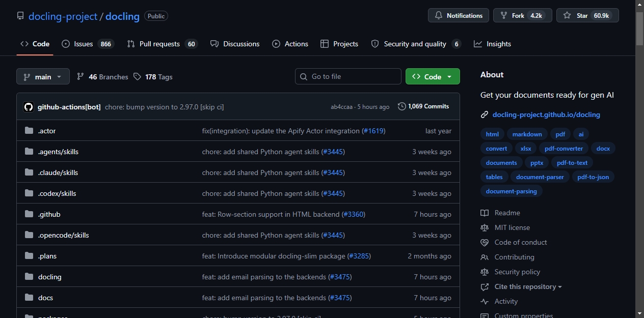644x318 pixels.
Task: Open the docling-project owner link
Action: click(x=63, y=16)
